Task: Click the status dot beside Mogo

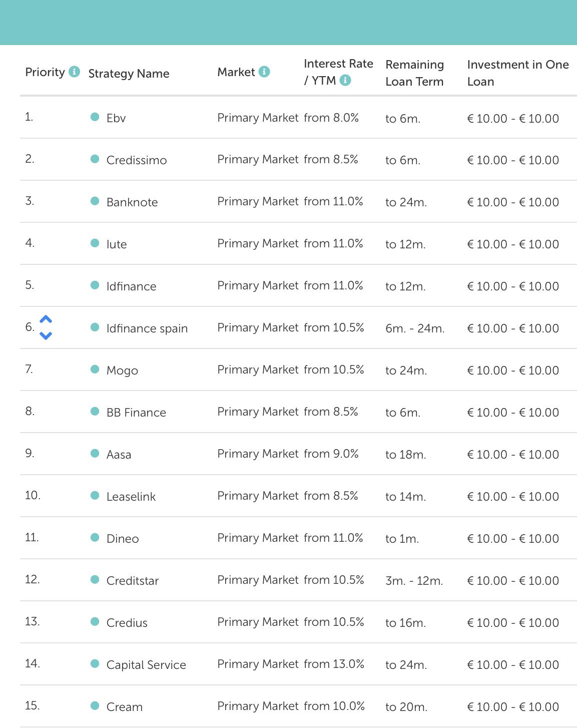Action: (95, 370)
